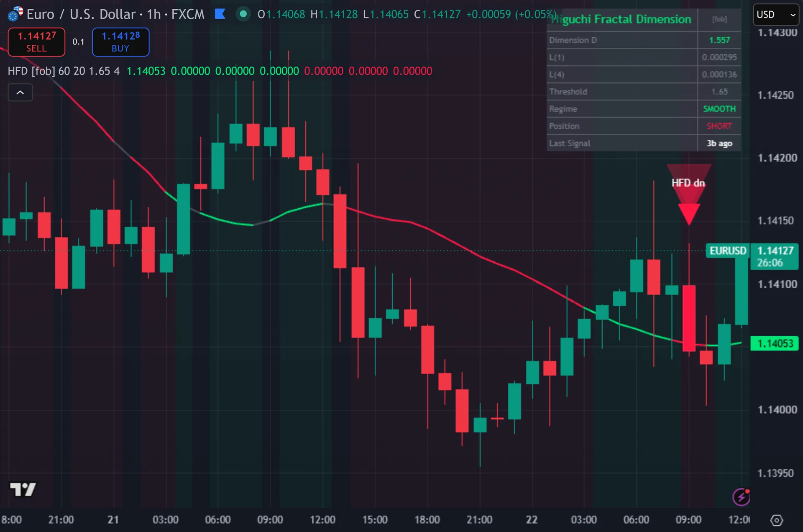Click the 1.14000 price axis label

click(777, 410)
